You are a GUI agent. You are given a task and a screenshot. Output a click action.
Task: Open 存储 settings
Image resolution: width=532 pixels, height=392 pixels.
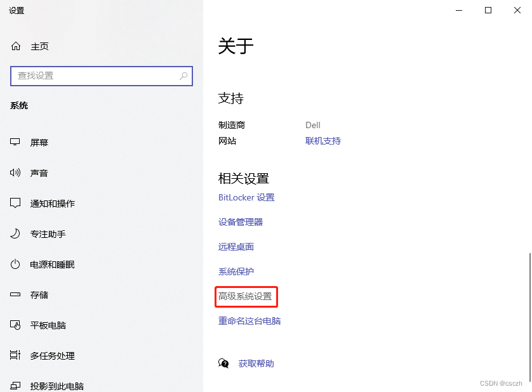(39, 295)
